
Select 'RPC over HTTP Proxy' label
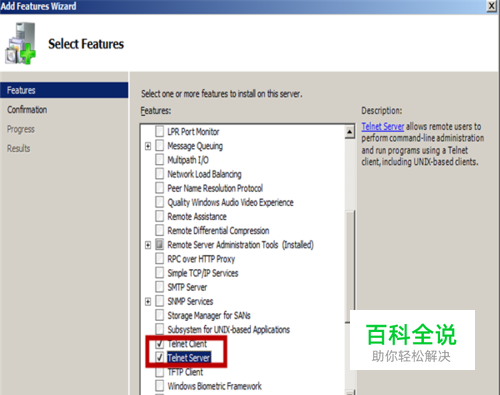[201, 259]
